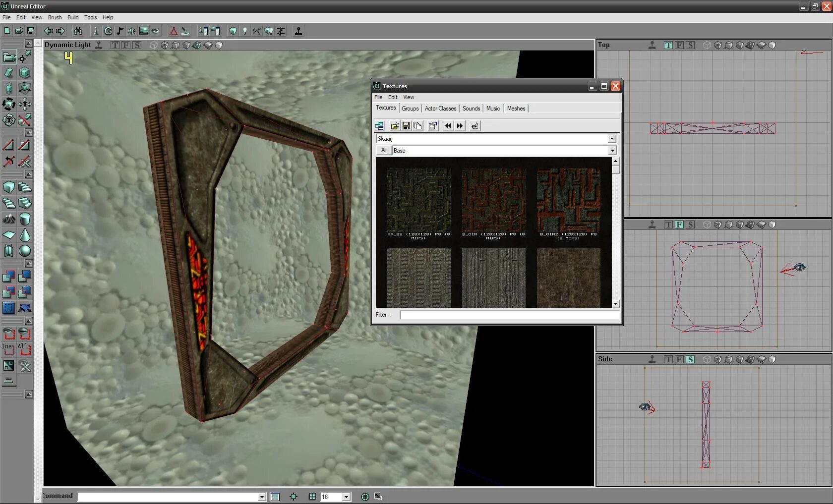This screenshot has height=504, width=833.
Task: Click the Build Geometry cube icon
Action: tap(233, 31)
